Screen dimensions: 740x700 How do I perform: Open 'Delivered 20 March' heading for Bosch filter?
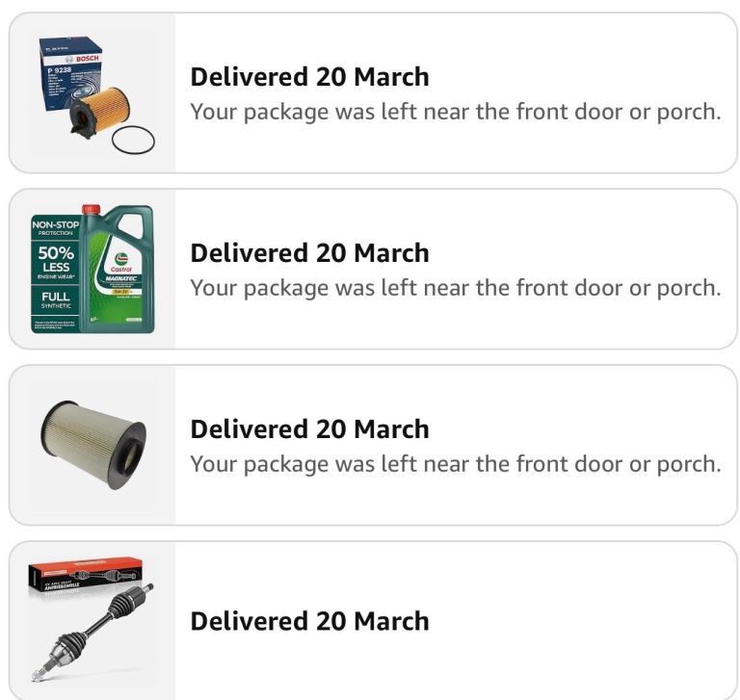click(309, 77)
